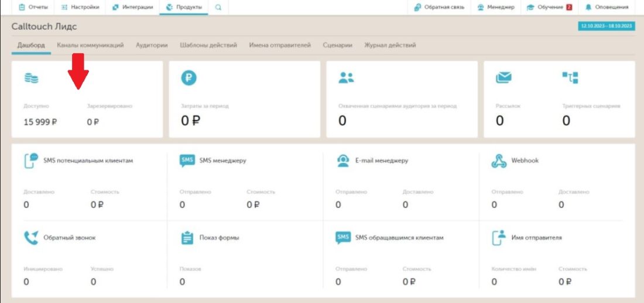Switch to the Аудитории tab
644x303 pixels.
point(152,45)
